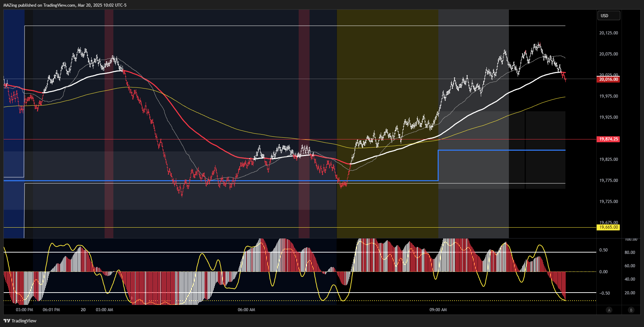
Task: Click the 06:01 PM time axis label
Action: [51, 310]
